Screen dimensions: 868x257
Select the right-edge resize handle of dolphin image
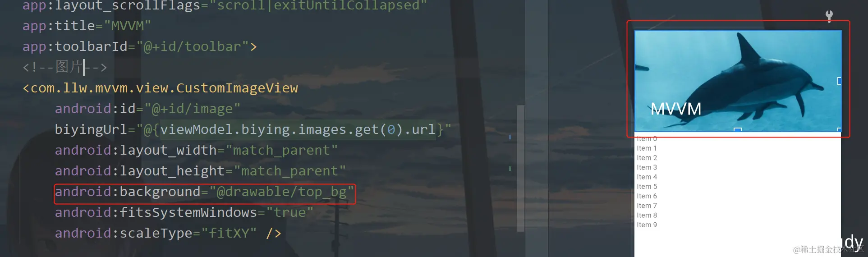click(x=839, y=81)
